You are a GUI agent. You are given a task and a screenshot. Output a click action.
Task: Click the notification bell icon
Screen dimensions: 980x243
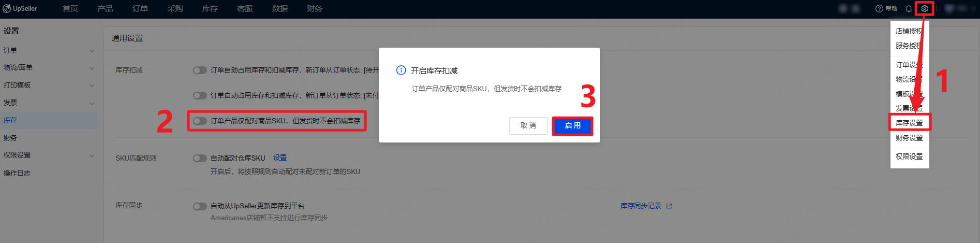click(x=909, y=9)
